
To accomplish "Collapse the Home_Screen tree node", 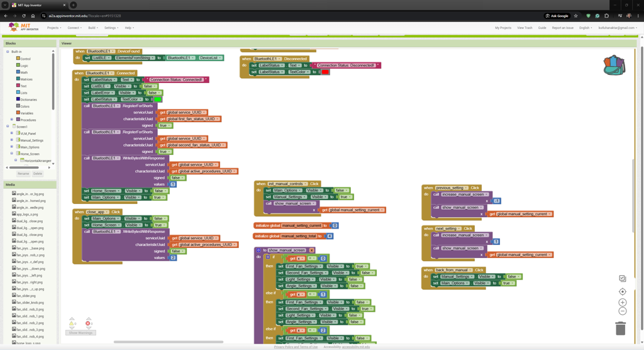I will (12, 154).
